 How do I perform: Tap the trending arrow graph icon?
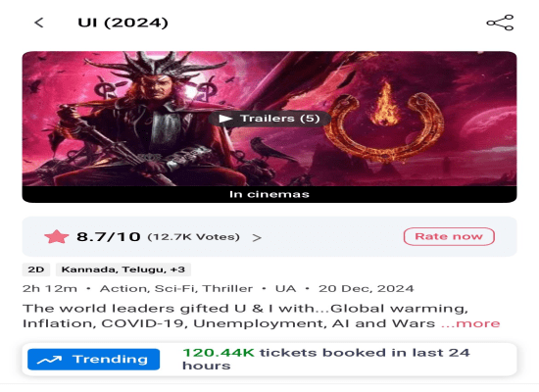tap(50, 360)
